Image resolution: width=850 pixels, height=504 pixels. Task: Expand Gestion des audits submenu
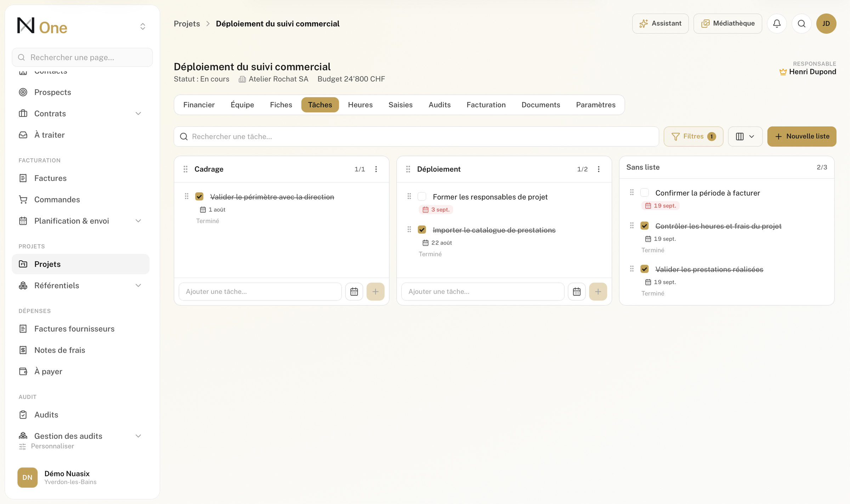tap(138, 436)
